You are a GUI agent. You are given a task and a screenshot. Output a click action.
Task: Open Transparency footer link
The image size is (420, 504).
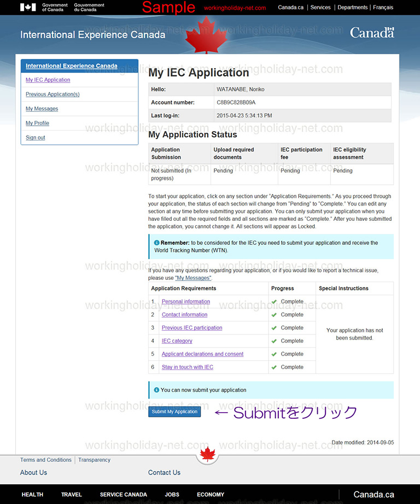click(94, 460)
